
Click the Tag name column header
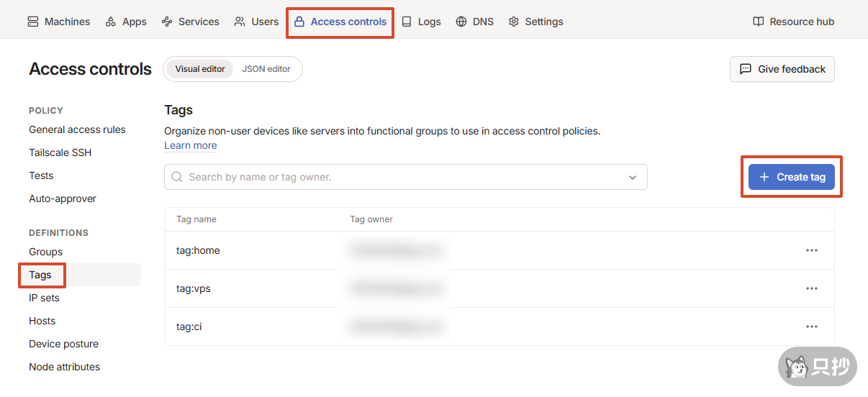tap(196, 219)
